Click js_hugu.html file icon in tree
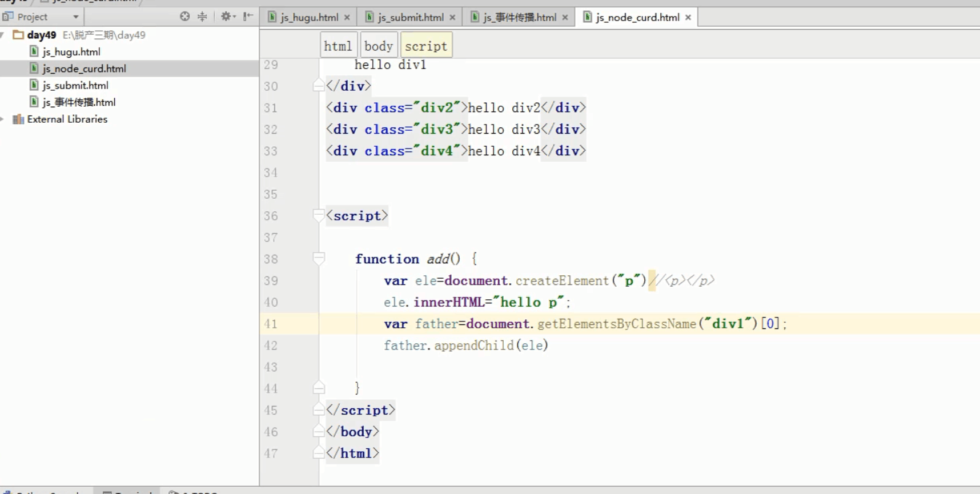Viewport: 980px width, 494px height. click(x=34, y=51)
